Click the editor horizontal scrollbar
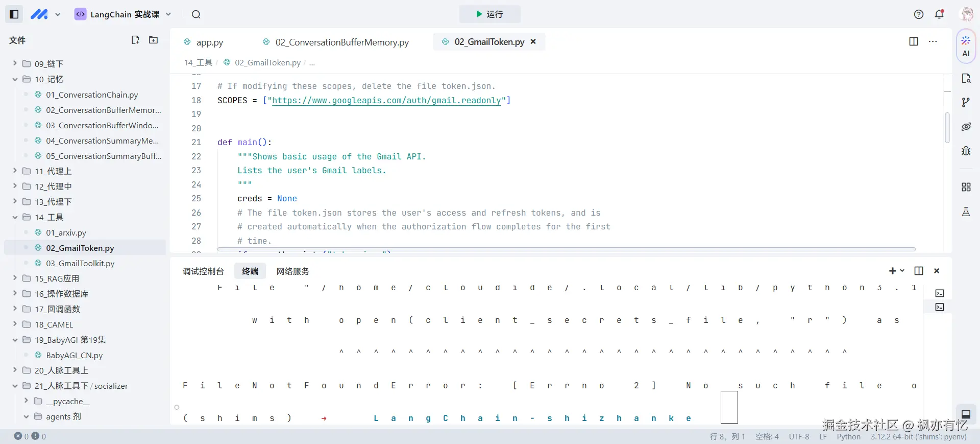 pos(566,249)
